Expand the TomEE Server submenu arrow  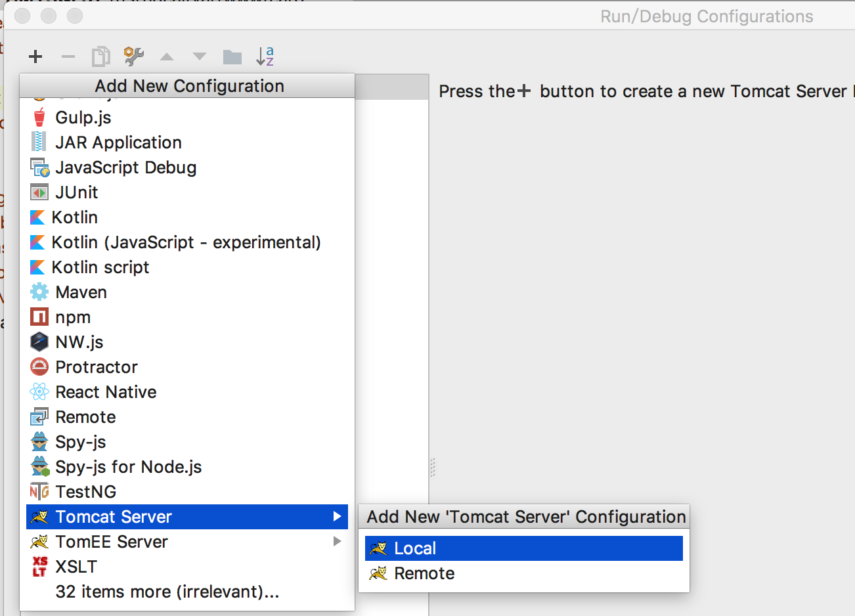[x=337, y=542]
